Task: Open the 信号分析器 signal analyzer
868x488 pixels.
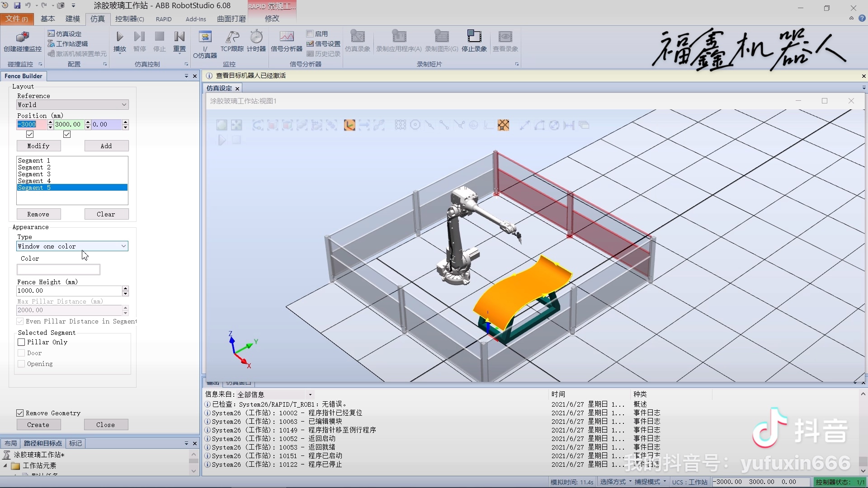Action: pyautogui.click(x=287, y=42)
